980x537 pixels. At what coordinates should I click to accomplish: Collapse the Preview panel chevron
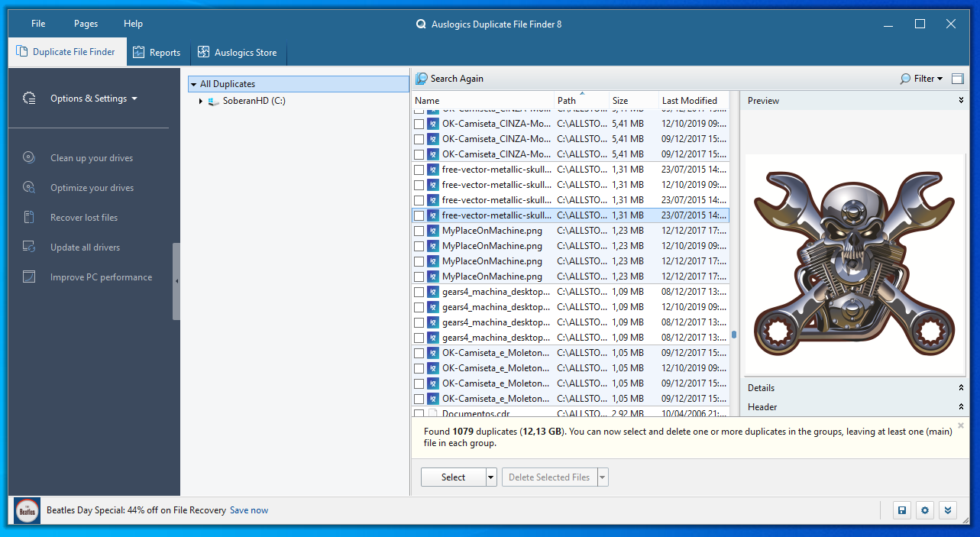(961, 100)
